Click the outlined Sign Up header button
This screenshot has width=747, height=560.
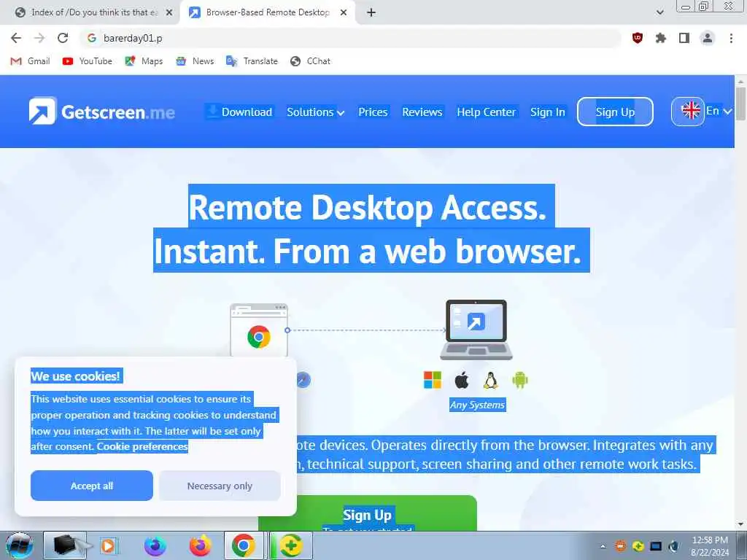(x=615, y=112)
